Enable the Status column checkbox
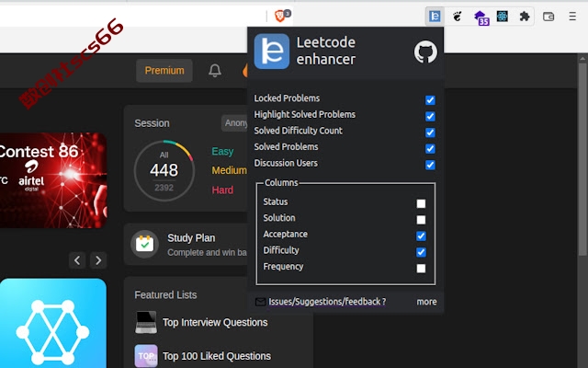588x368 pixels. click(421, 203)
